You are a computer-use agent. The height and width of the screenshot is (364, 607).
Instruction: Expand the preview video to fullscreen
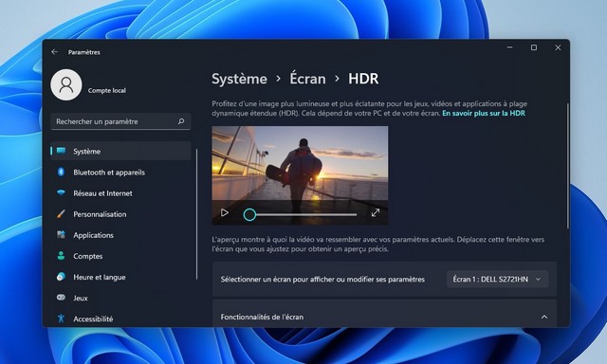(x=376, y=212)
